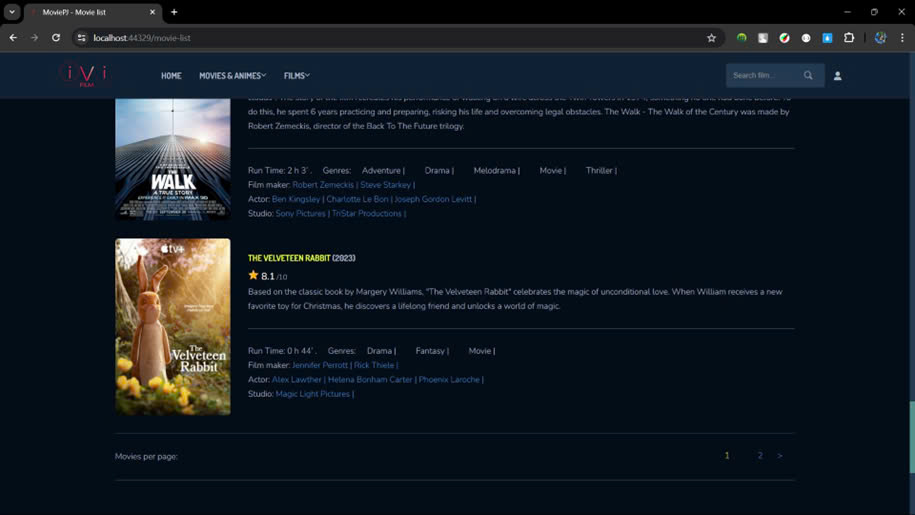
Task: Click the browser address bar URL
Action: 142,38
